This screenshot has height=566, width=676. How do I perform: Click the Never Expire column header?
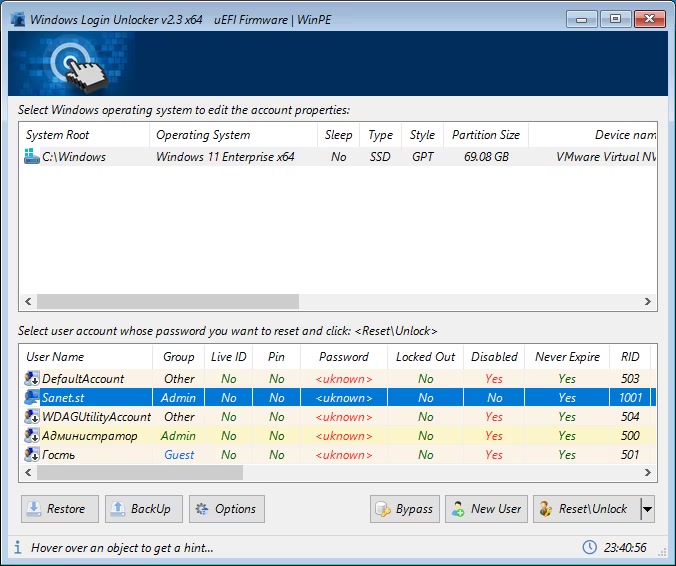tap(567, 356)
